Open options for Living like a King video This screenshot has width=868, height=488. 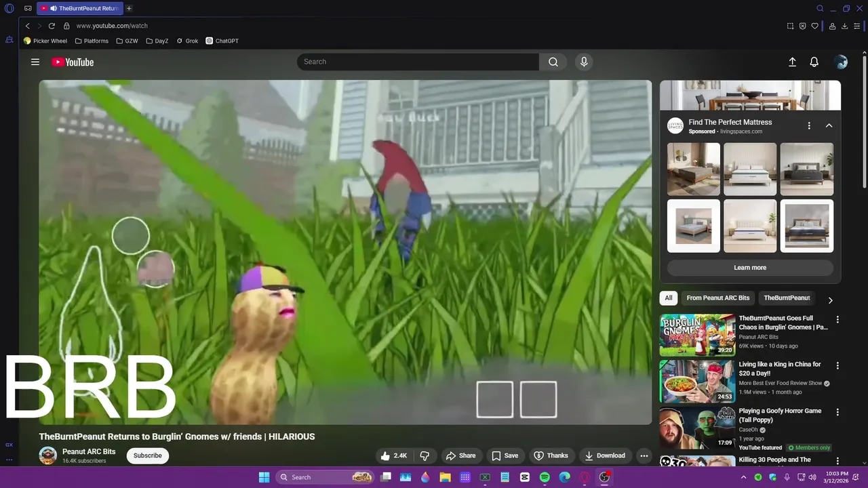click(837, 365)
